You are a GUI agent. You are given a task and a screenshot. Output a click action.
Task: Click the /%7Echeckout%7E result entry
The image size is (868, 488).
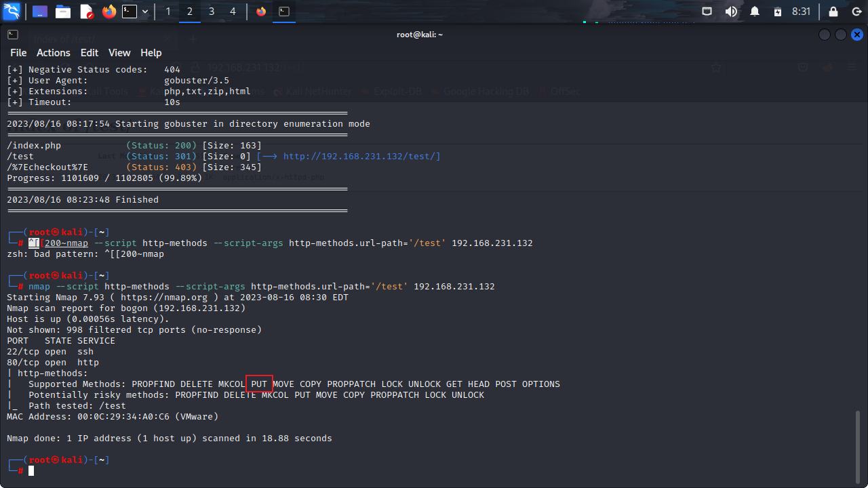point(47,167)
